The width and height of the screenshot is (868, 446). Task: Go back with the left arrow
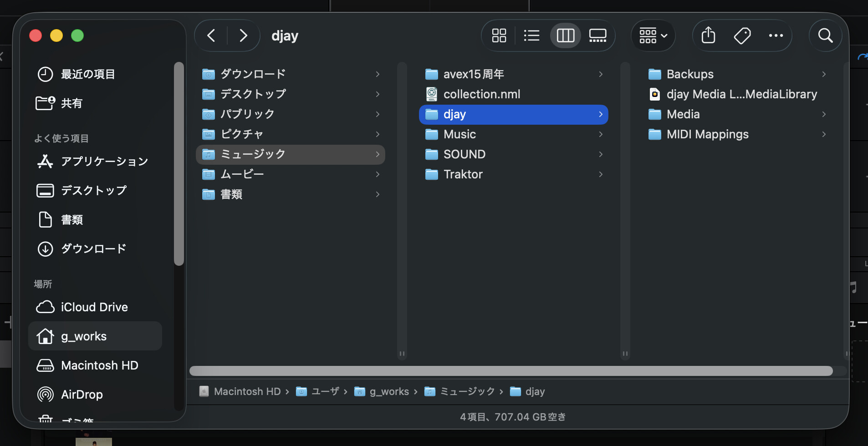point(211,35)
